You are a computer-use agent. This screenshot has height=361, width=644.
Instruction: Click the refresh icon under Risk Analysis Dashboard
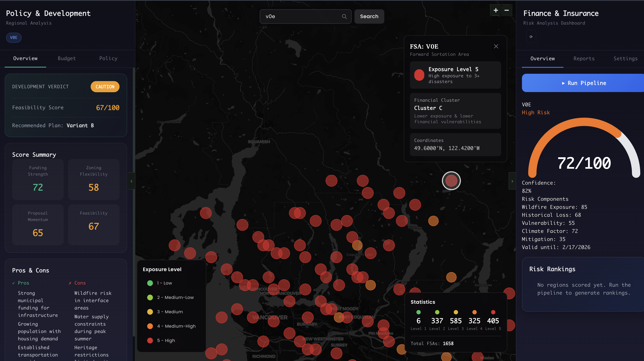[x=531, y=37]
